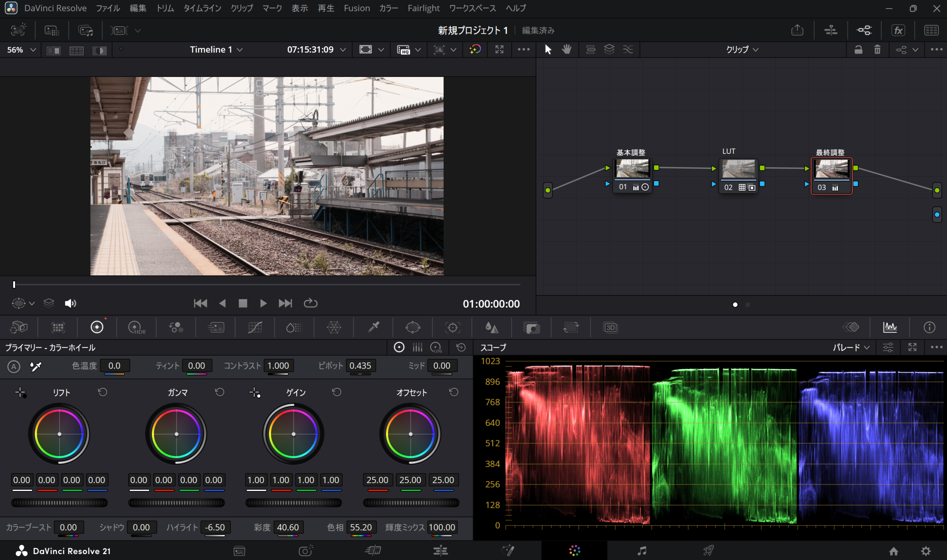Screen dimensions: 947x560
Task: Select the LUT node 02 thumbnail
Action: pos(738,169)
